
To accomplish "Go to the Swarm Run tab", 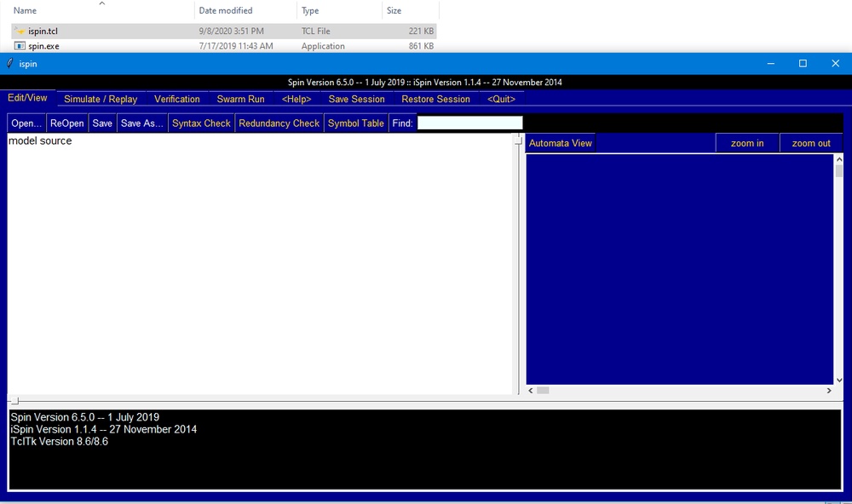I will [x=241, y=99].
